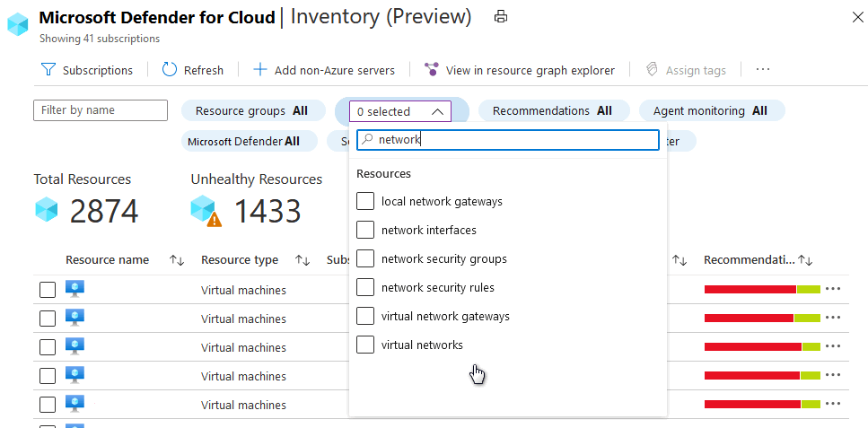Tick the network security groups checkbox
Image resolution: width=868 pixels, height=428 pixels.
(365, 258)
